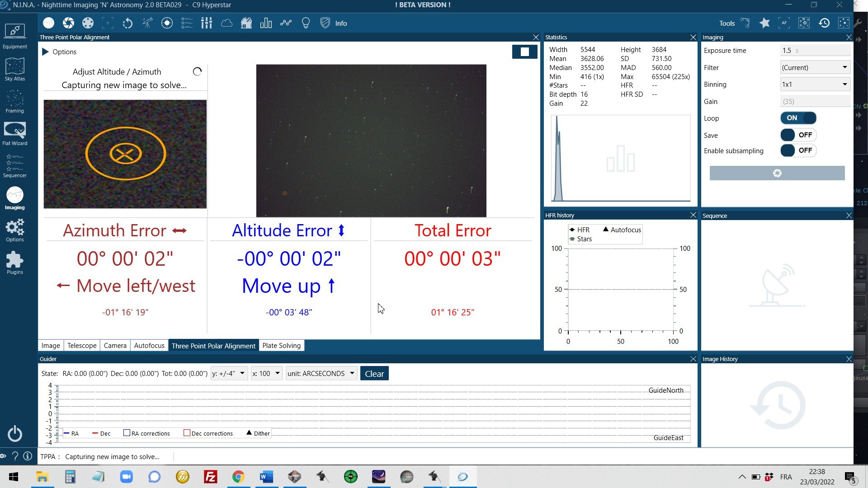Open the Flat Wizard sidebar section
Image resolution: width=868 pixels, height=488 pixels.
click(x=15, y=133)
